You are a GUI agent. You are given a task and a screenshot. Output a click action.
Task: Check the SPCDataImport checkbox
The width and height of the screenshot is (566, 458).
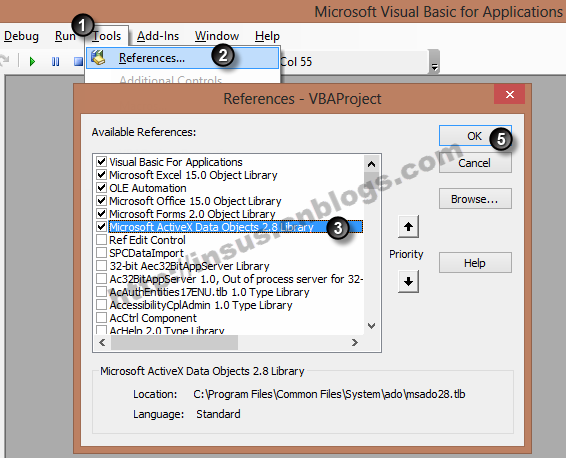[101, 253]
